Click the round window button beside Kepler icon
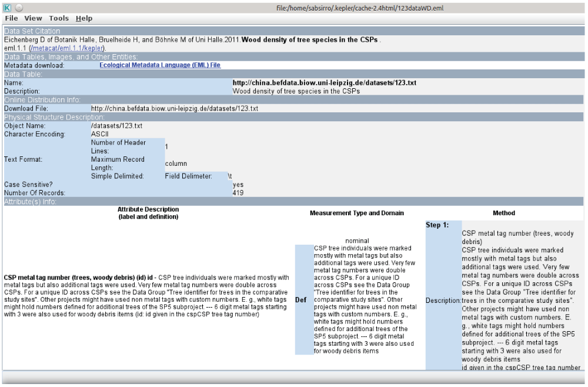This screenshot has height=387, width=588. [x=19, y=8]
